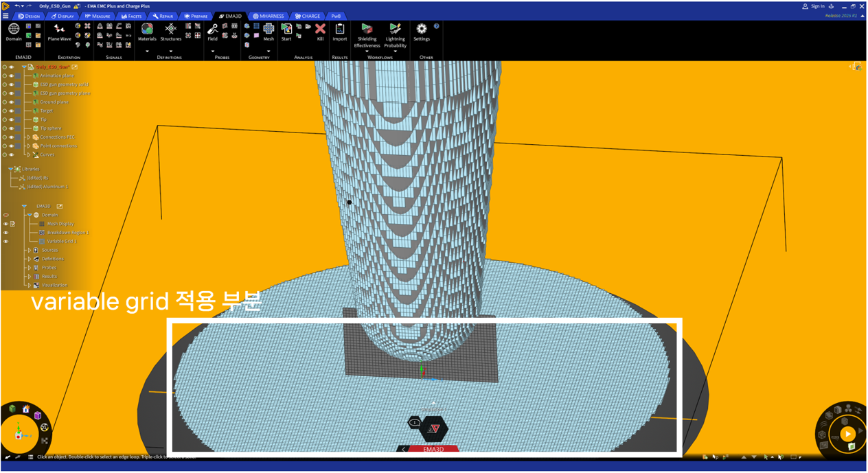This screenshot has width=868, height=473.
Task: Toggle the eye icon for Variable Grid 1
Action: 6,242
